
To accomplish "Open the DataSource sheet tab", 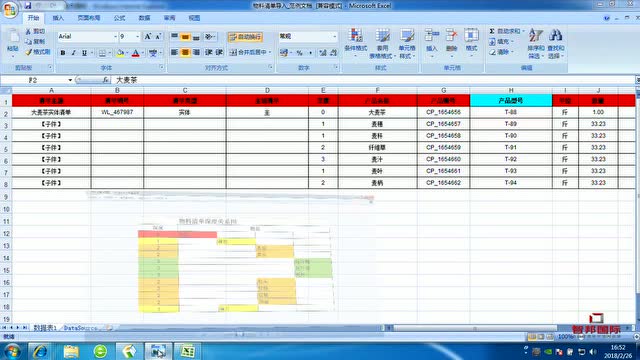I will [81, 328].
